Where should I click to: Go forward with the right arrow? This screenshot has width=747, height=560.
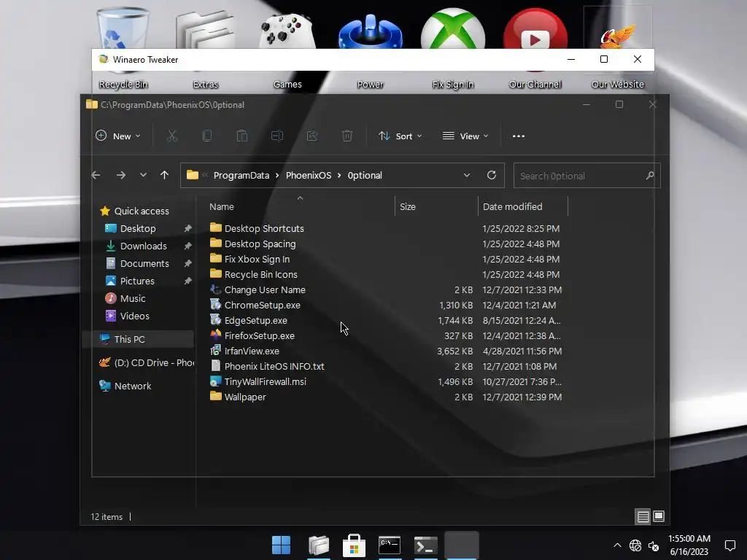[121, 175]
